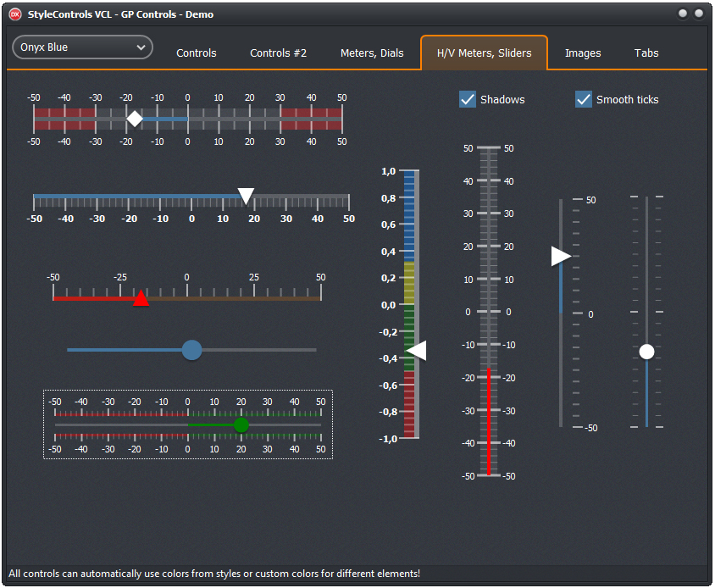Click the StyleControls app icon in title bar
The width and height of the screenshot is (715, 588).
pos(15,14)
